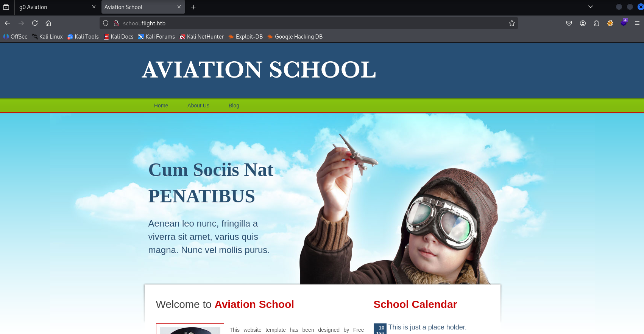The height and width of the screenshot is (334, 644).
Task: Click the Cum Sociis Nat heading
Action: pyautogui.click(x=211, y=170)
